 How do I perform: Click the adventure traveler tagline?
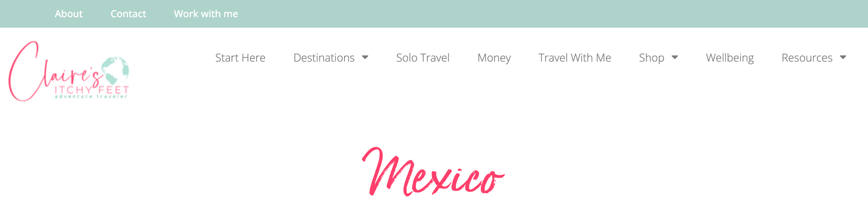pos(91,97)
